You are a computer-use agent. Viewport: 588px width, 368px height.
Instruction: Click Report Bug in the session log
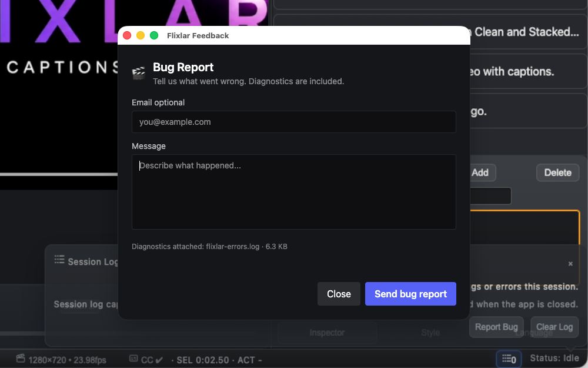496,327
